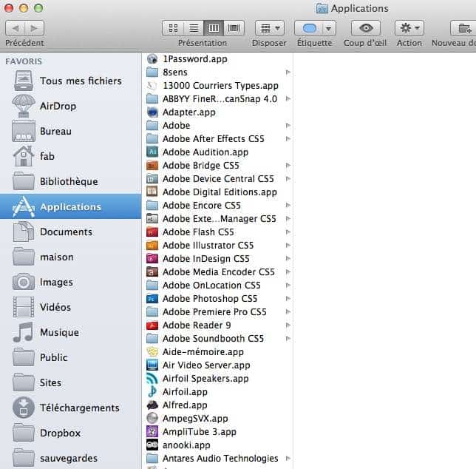Open sauvegardes folder in sidebar
Viewport: 476px width, 469px height.
(71, 458)
